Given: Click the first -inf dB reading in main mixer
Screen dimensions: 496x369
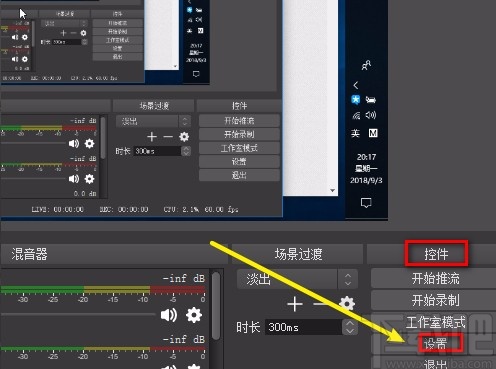Looking at the screenshot, I should click(184, 278).
